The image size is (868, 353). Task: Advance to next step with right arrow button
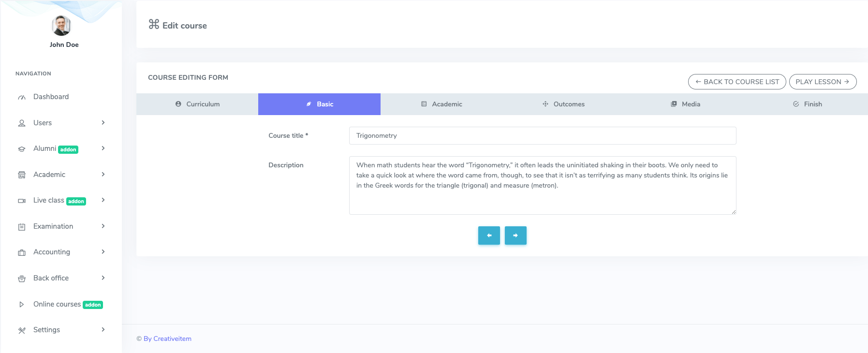click(515, 235)
